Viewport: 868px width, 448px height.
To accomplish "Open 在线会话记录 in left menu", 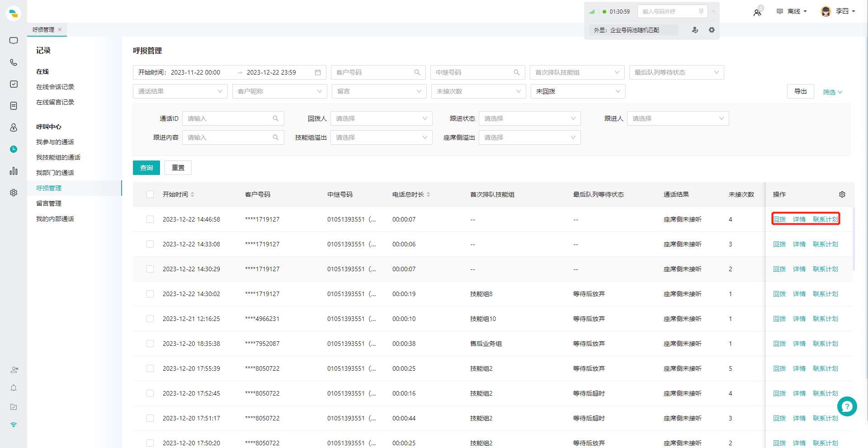I will 55,87.
